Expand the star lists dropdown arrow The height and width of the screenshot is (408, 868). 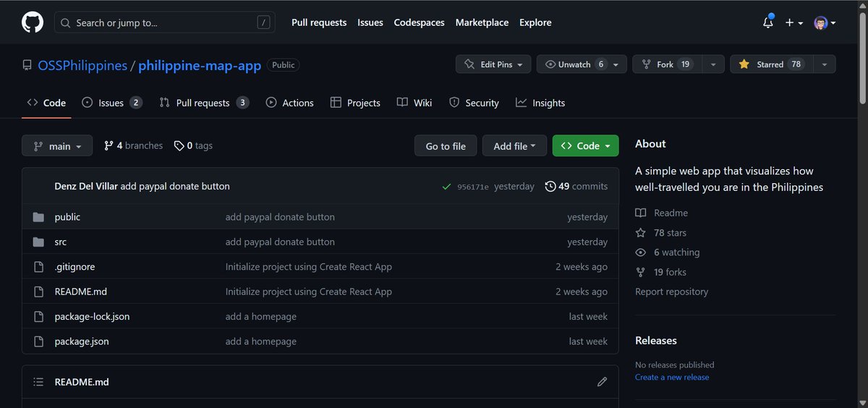tap(824, 64)
